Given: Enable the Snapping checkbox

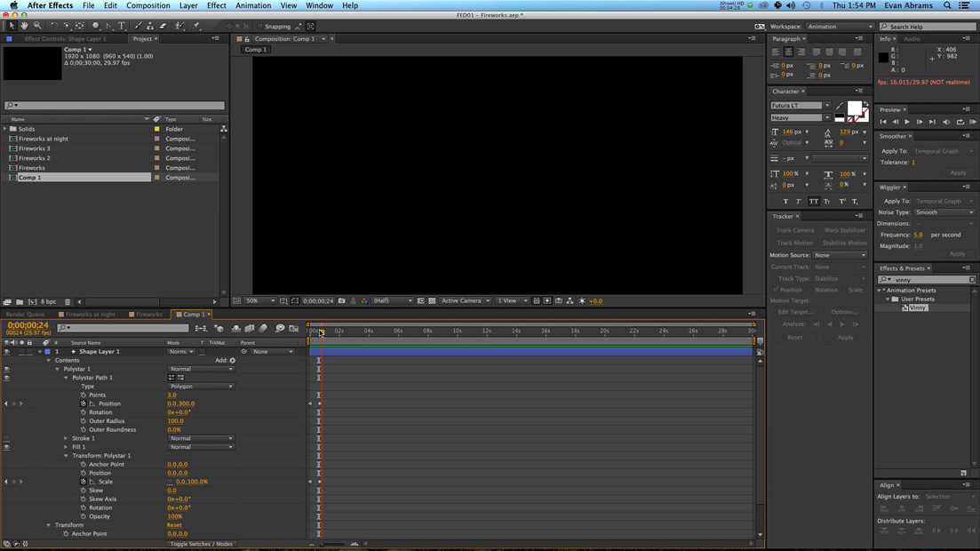Looking at the screenshot, I should [x=260, y=27].
